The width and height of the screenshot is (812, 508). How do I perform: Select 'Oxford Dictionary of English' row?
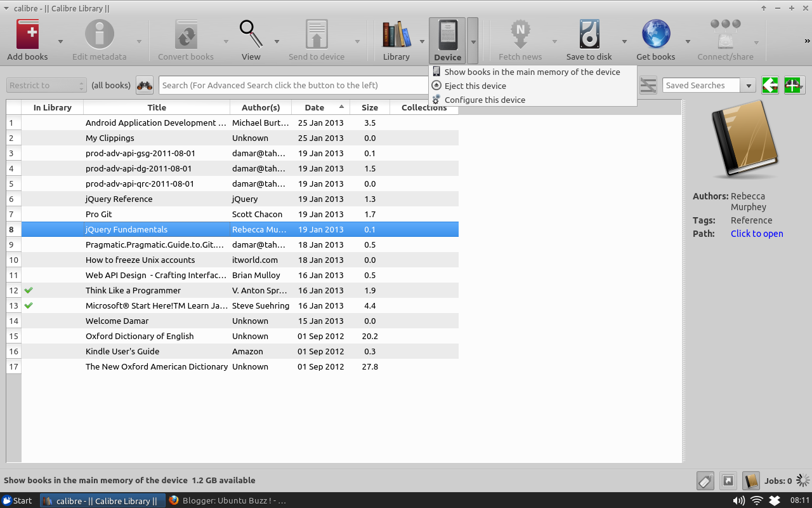[x=240, y=336]
